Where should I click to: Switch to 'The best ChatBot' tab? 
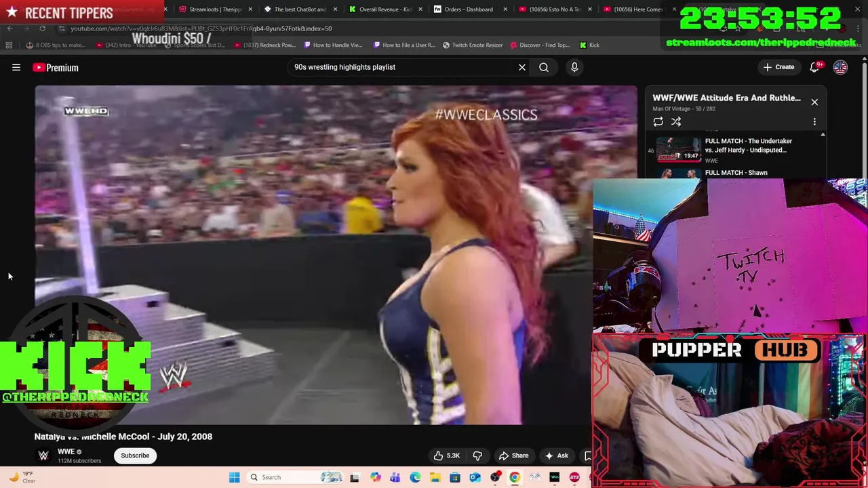click(x=300, y=9)
